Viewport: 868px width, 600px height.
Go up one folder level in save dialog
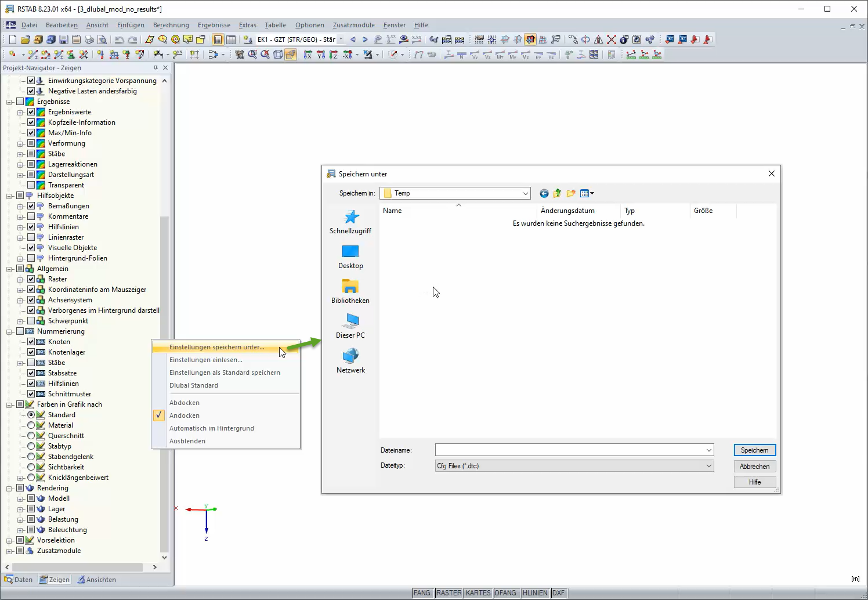[x=557, y=193]
